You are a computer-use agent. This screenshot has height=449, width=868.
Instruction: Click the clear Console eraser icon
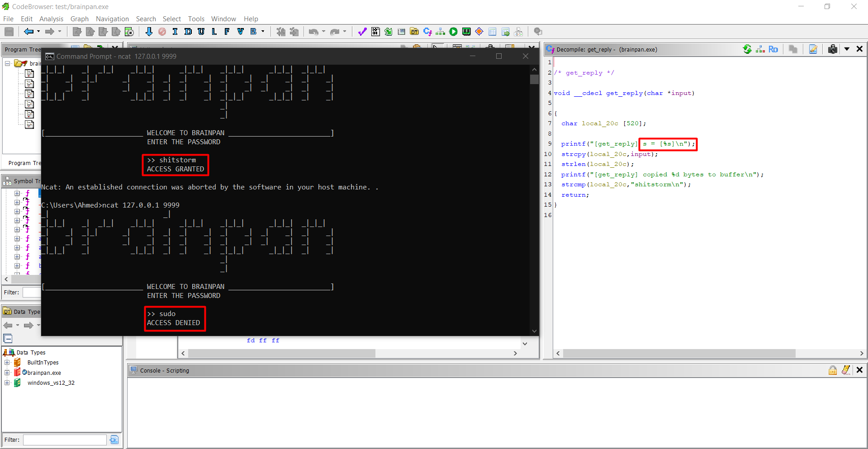coord(846,370)
